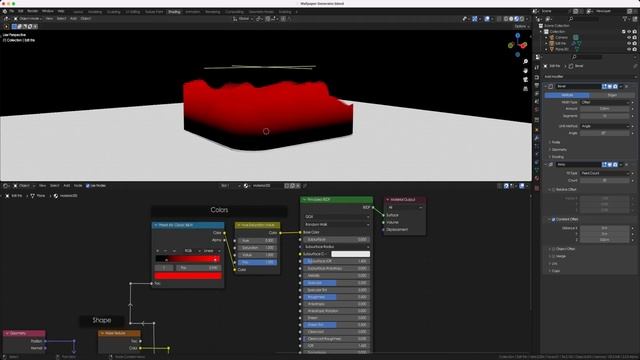Open the Window menu
Image resolution: width=640 pixels, height=360 pixels.
[x=47, y=11]
